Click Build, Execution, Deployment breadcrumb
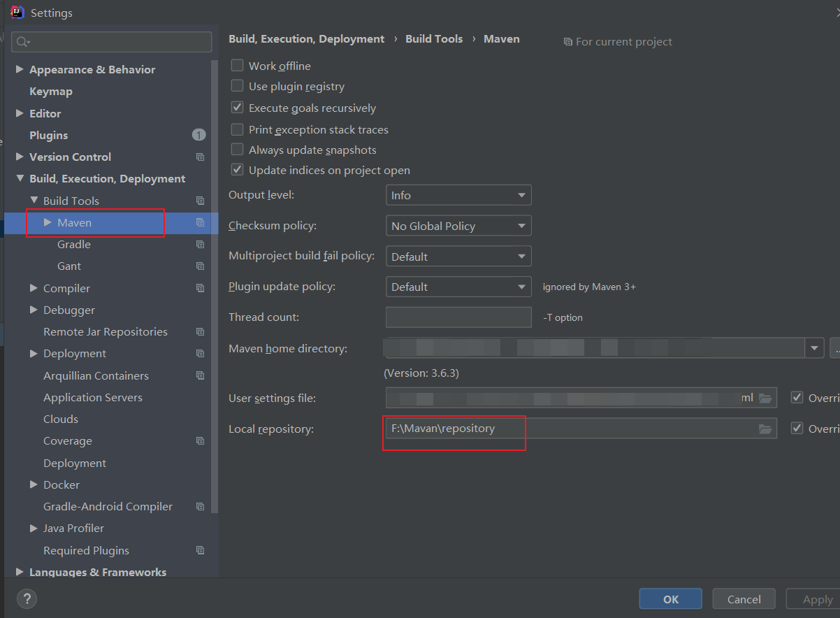The width and height of the screenshot is (840, 618). pyautogui.click(x=307, y=39)
